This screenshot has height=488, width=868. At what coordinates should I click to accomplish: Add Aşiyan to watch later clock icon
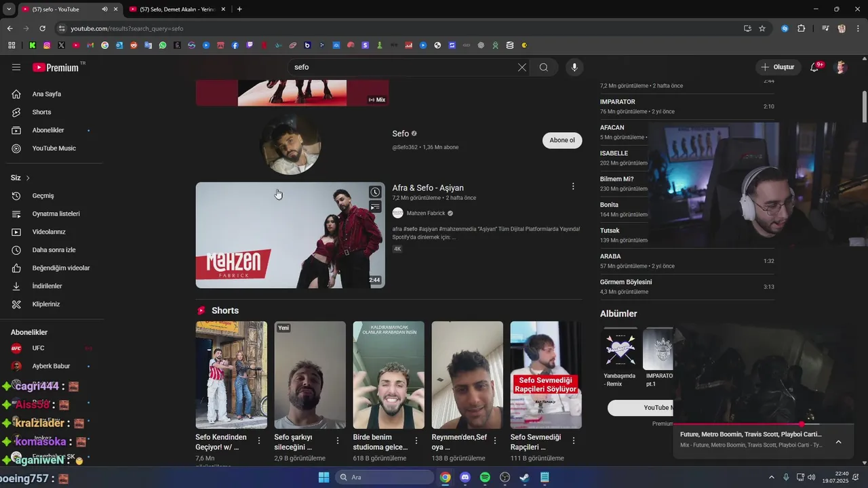click(x=375, y=192)
